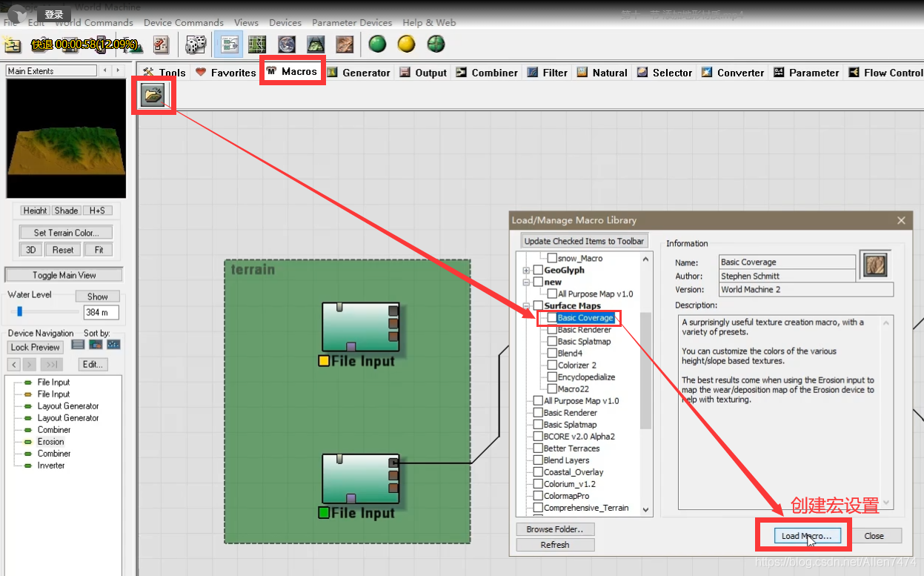
Task: Collapse the 'new' macro folder
Action: point(526,282)
